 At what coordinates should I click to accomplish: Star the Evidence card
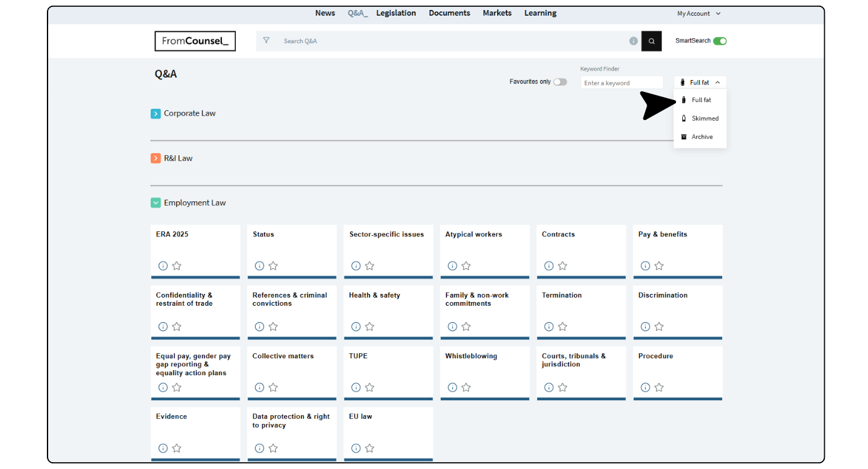coord(177,448)
